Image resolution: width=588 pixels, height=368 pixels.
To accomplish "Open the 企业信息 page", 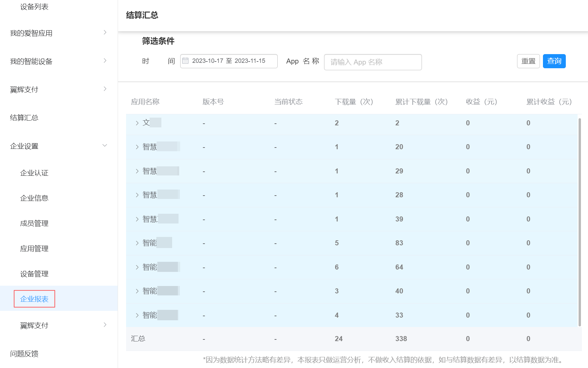I will (x=34, y=198).
